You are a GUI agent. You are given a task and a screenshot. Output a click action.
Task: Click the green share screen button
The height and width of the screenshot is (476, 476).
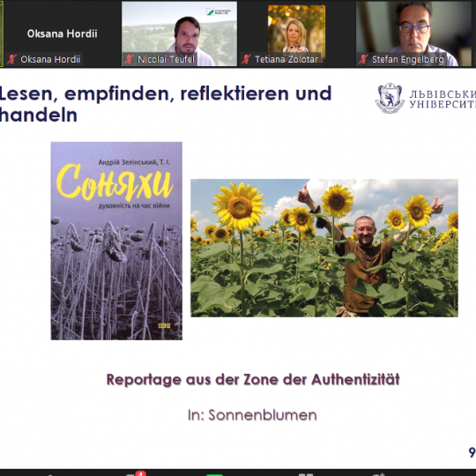click(x=214, y=474)
